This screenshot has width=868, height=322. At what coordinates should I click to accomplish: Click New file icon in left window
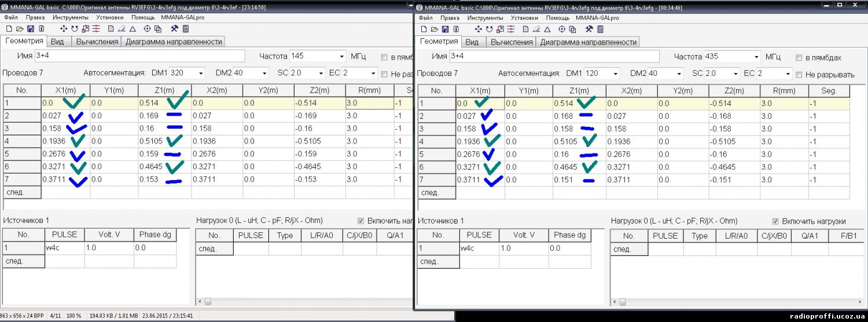click(x=9, y=29)
